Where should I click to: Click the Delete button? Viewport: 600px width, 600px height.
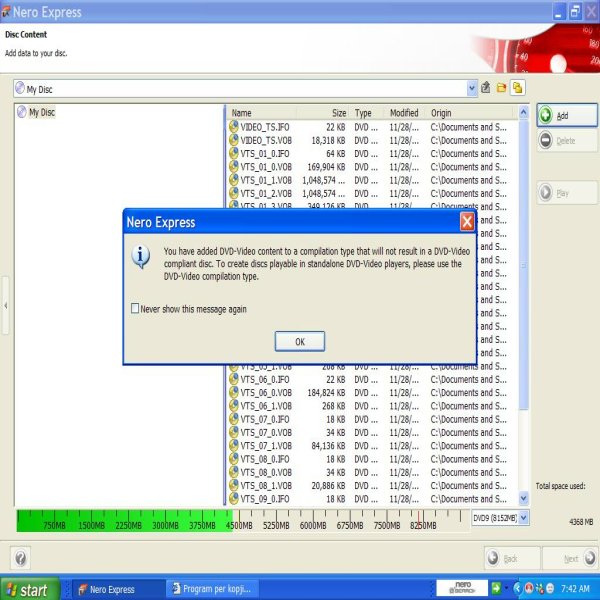pyautogui.click(x=567, y=140)
